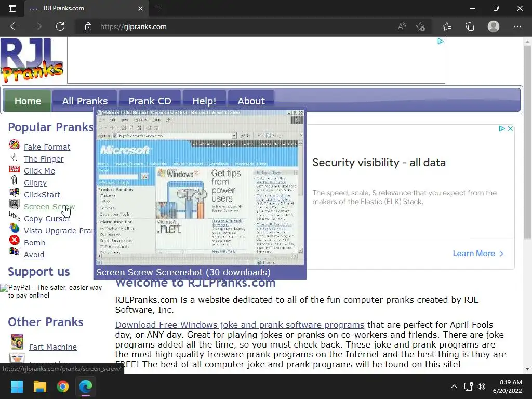532x399 pixels.
Task: Open the Prank CD tab
Action: 150,101
